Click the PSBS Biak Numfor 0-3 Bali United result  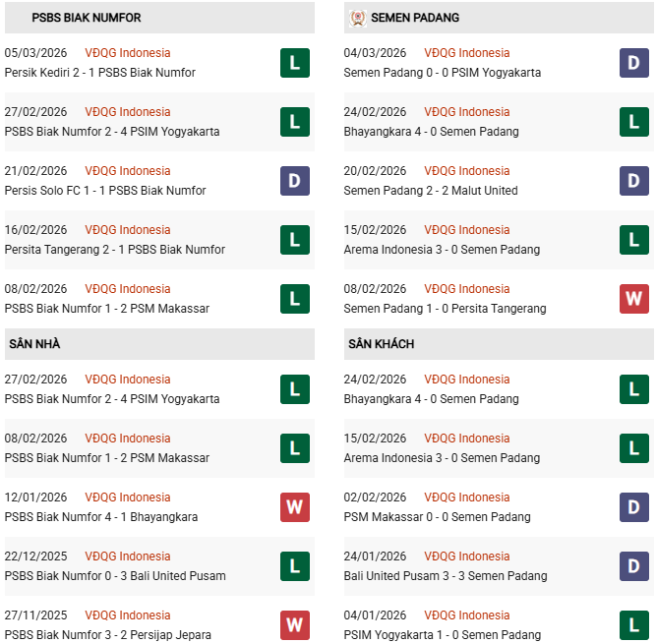pos(115,576)
